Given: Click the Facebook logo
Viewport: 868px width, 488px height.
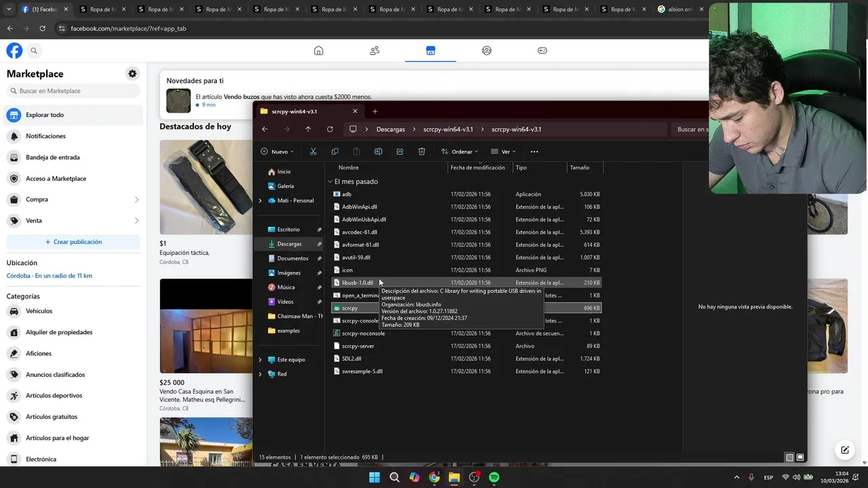Looking at the screenshot, I should pos(14,51).
